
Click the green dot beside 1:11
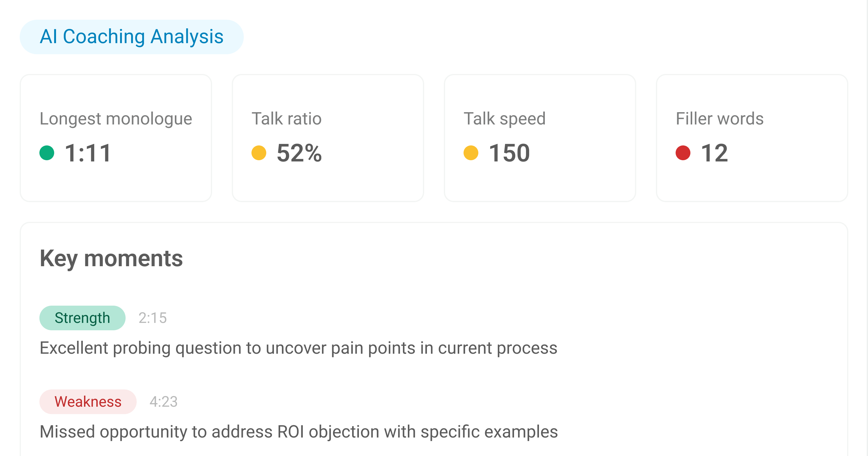[x=47, y=153]
